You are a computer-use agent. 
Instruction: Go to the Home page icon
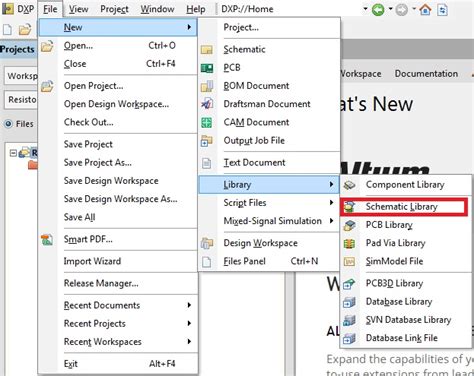425,9
